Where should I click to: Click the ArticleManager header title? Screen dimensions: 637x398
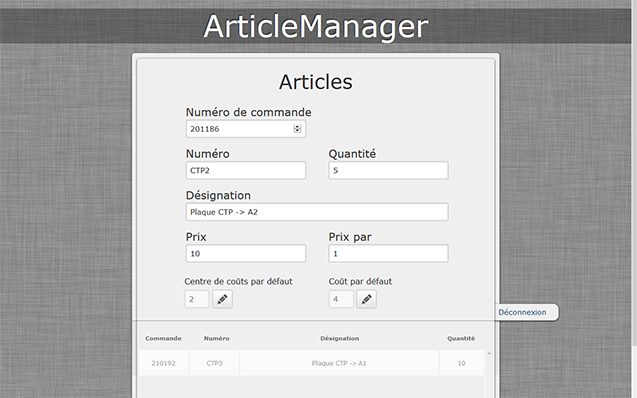pos(316,26)
